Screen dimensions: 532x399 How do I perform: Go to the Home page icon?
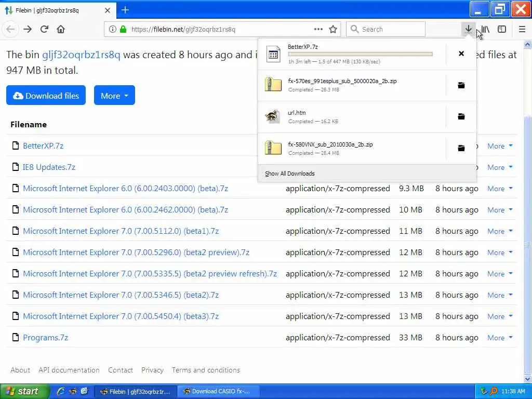click(x=61, y=29)
